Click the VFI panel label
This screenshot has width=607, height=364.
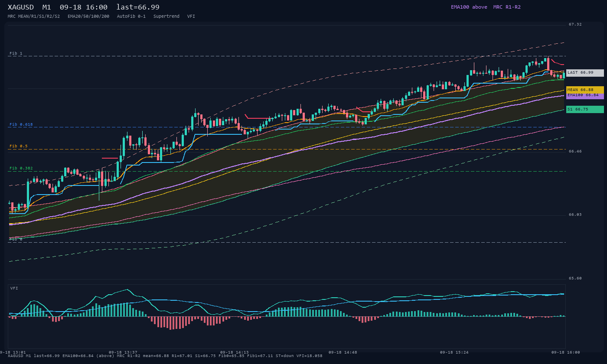pos(14,288)
